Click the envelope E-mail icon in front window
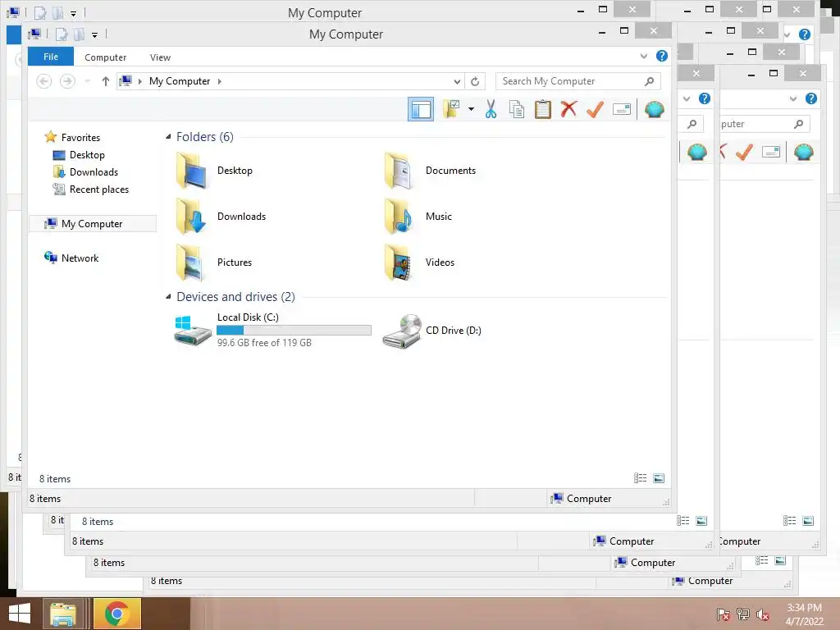 622,109
